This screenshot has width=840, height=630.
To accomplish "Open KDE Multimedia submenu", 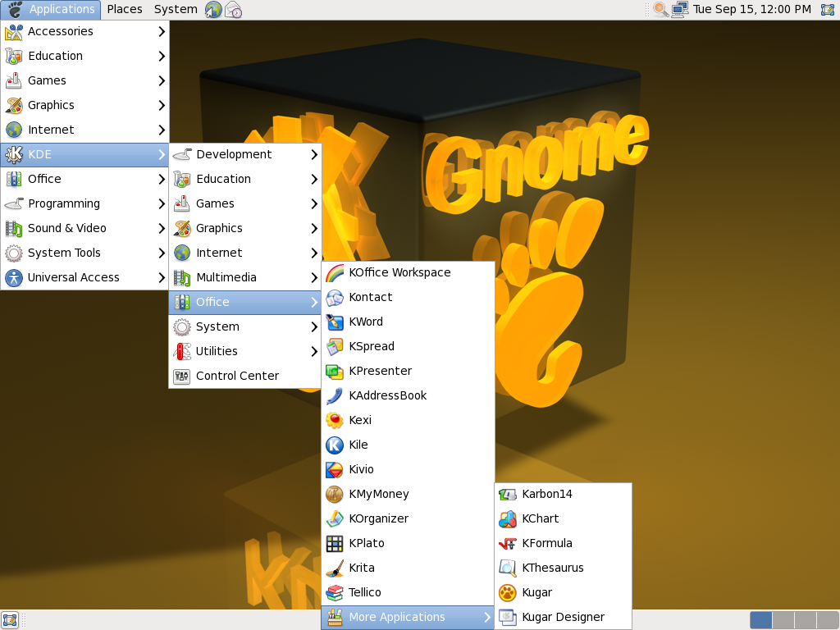I will tap(245, 277).
